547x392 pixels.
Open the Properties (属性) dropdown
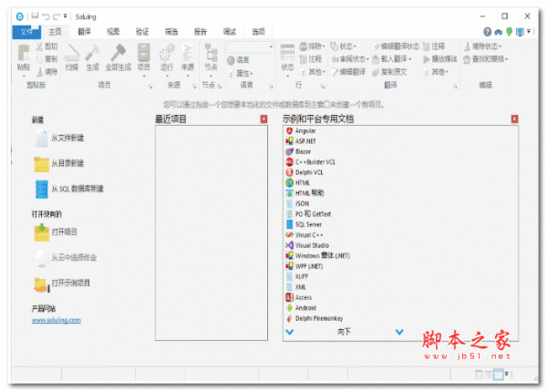[x=241, y=73]
